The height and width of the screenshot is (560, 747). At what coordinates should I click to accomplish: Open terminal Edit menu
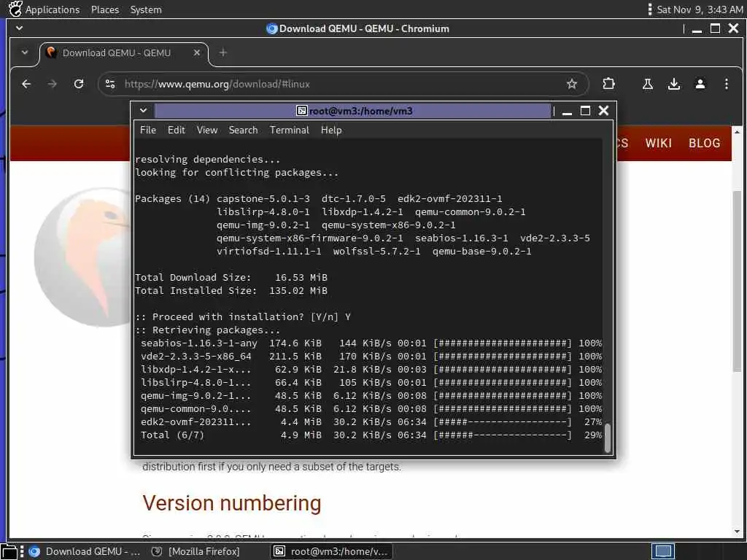click(x=177, y=130)
